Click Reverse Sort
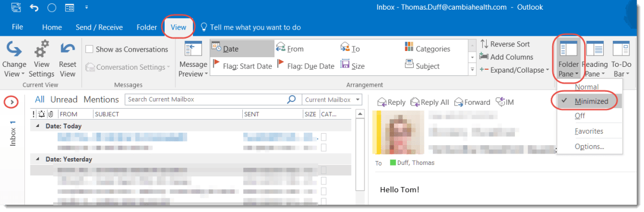644x212 pixels. coord(505,44)
